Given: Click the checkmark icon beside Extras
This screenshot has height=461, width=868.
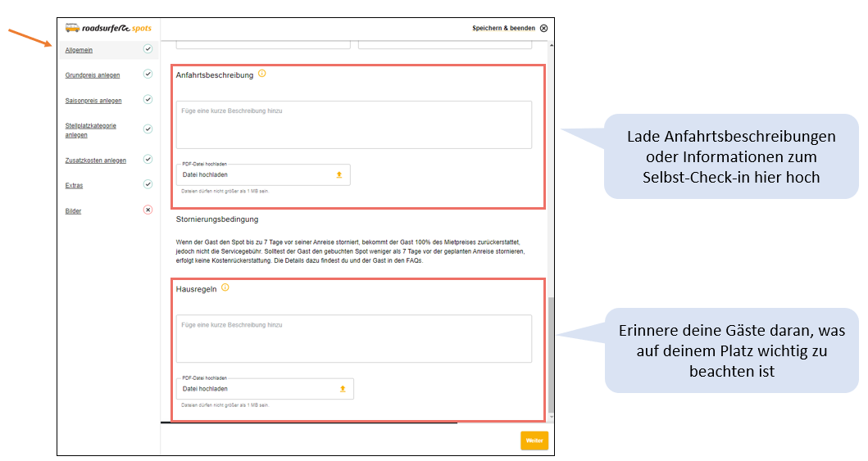Looking at the screenshot, I should (x=148, y=184).
